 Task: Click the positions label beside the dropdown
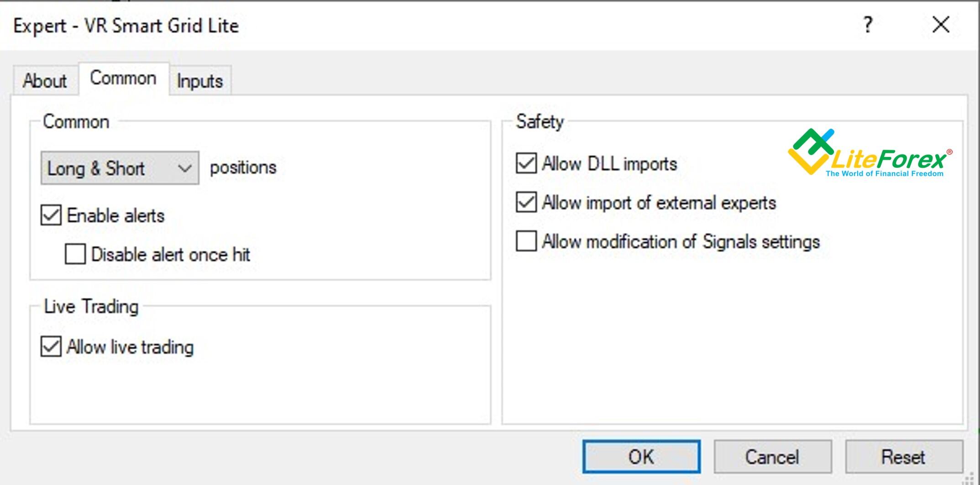pyautogui.click(x=243, y=168)
